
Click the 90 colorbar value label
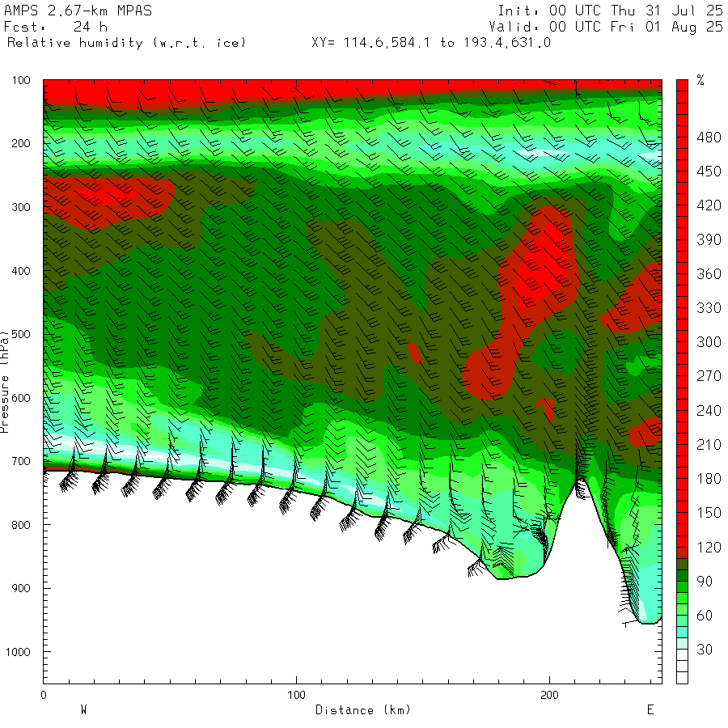(705, 582)
